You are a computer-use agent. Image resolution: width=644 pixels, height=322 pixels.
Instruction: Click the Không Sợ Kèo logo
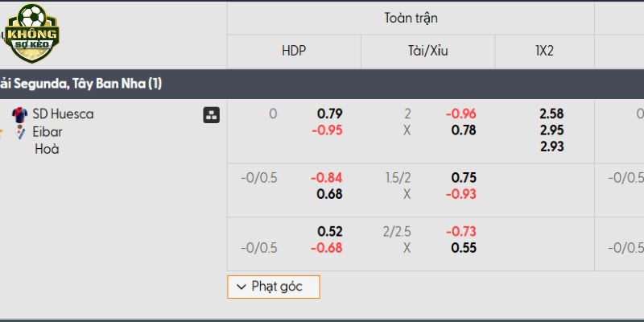click(x=31, y=33)
